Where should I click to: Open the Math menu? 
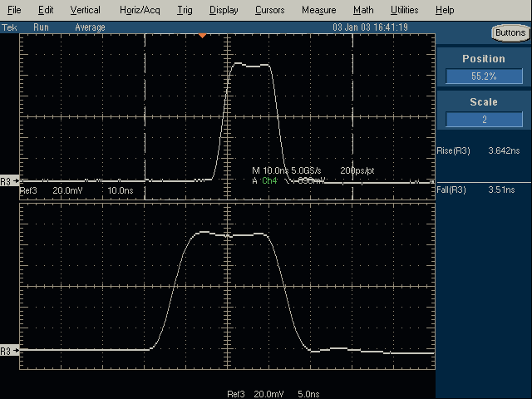pyautogui.click(x=363, y=10)
